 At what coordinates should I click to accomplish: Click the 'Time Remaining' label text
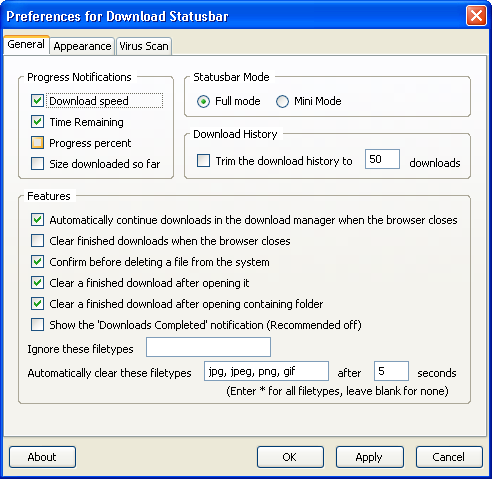(x=86, y=122)
